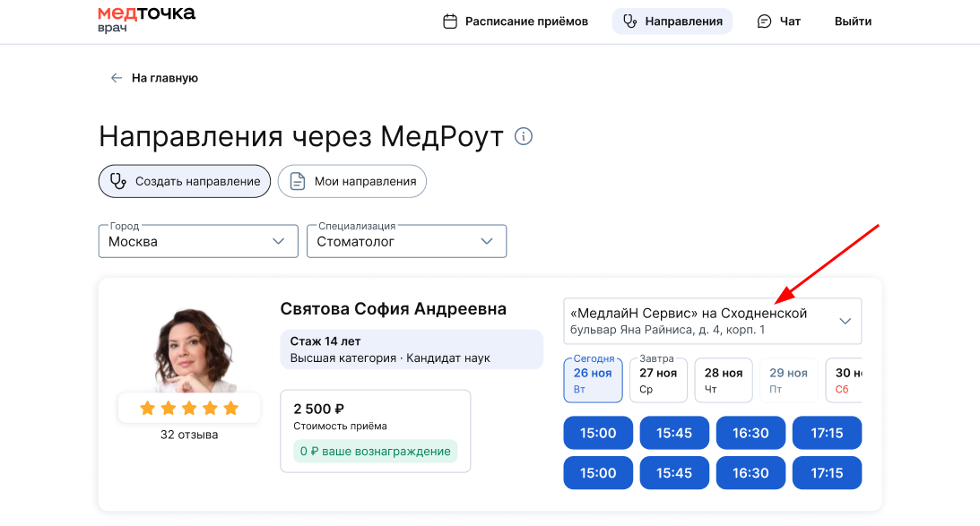Screen dimensions: 980x526
Task: Open the 32 отзыва reviews link
Action: tap(189, 435)
